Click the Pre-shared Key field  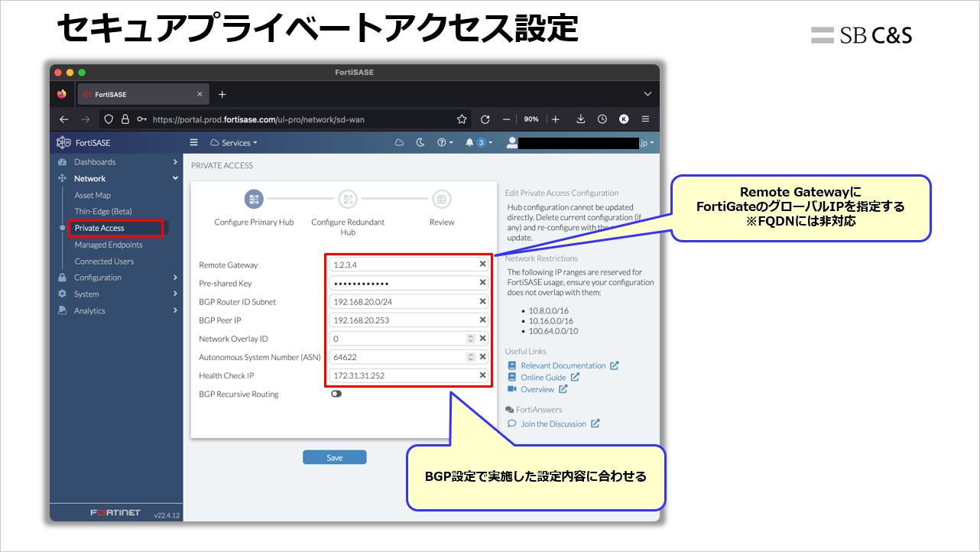pos(409,283)
